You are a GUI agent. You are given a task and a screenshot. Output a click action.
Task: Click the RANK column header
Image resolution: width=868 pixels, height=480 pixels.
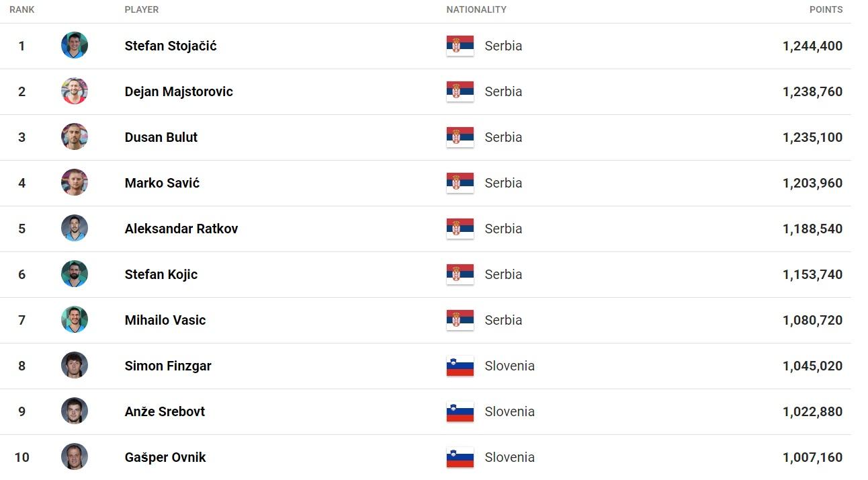[x=22, y=9]
